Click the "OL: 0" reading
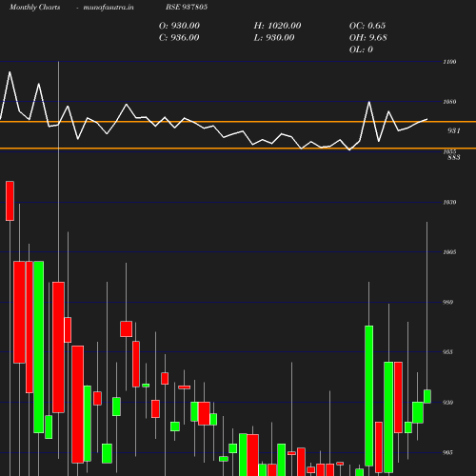The width and height of the screenshot is (476, 476). point(361,50)
